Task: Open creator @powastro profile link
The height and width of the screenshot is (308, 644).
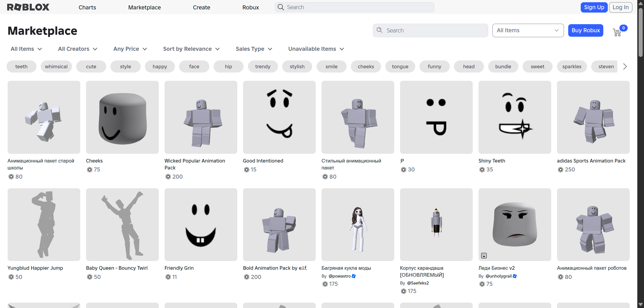Action: click(x=339, y=276)
